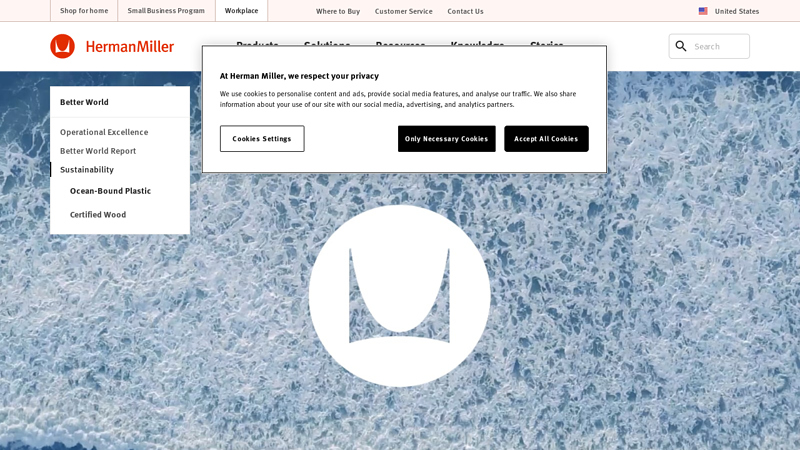Open the Better World Report page
The height and width of the screenshot is (450, 800).
pos(98,151)
